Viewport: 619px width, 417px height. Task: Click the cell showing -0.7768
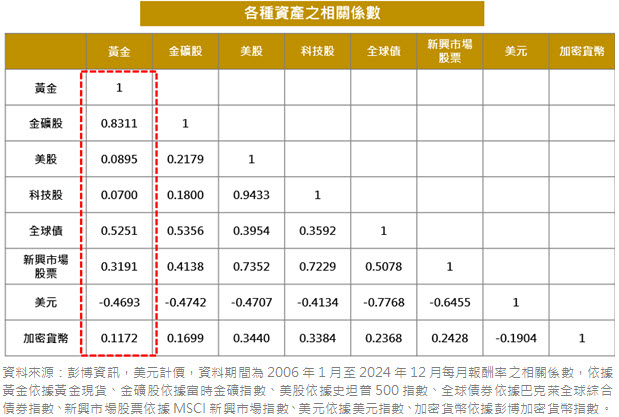(x=384, y=302)
